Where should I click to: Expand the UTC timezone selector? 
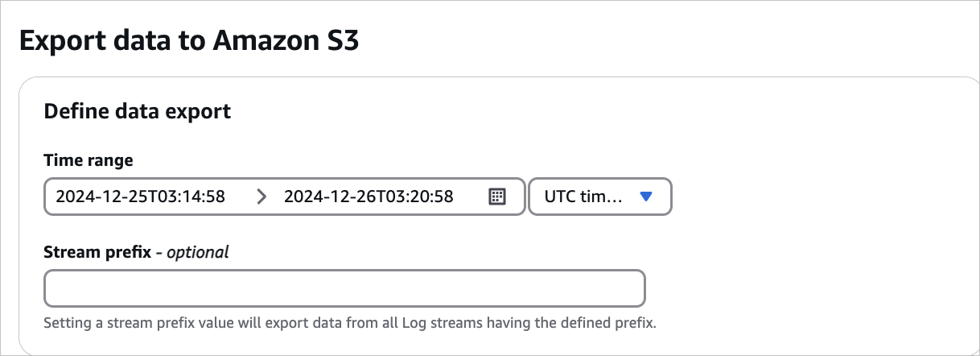(x=600, y=197)
